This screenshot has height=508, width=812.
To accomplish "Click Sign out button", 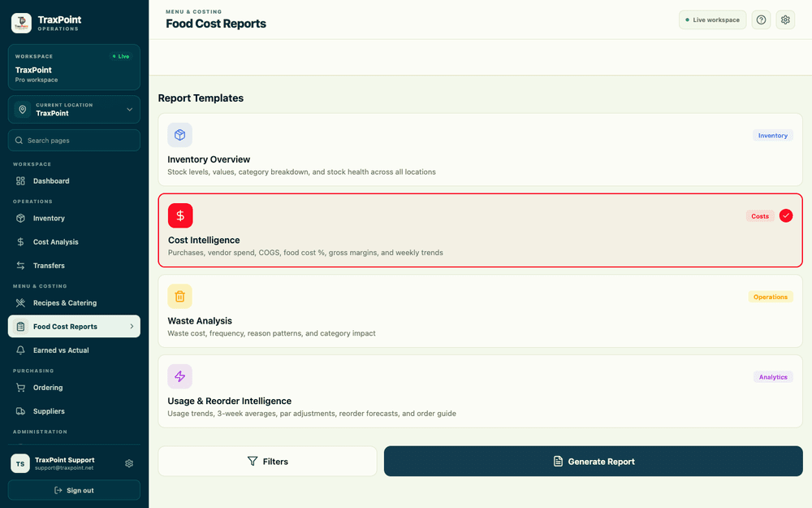I will (74, 490).
